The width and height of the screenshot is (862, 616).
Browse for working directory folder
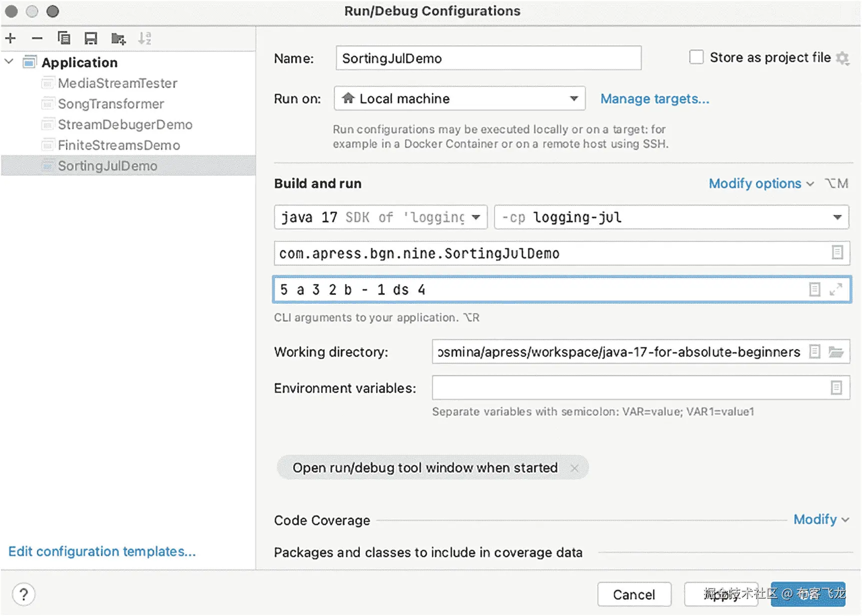[x=836, y=352]
